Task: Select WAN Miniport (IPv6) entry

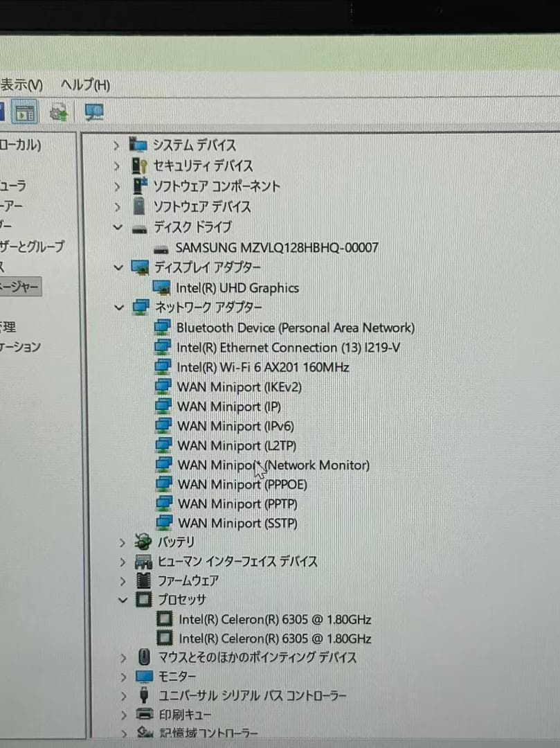Action: [x=236, y=426]
